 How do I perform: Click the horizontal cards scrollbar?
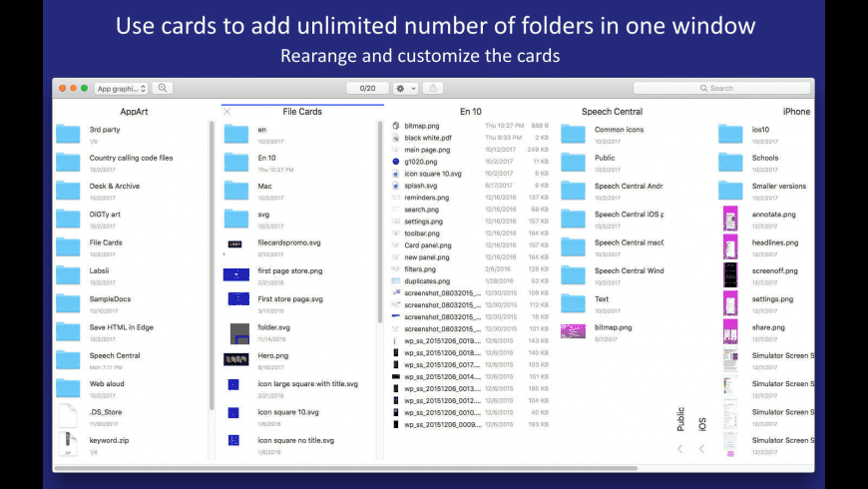coord(346,468)
